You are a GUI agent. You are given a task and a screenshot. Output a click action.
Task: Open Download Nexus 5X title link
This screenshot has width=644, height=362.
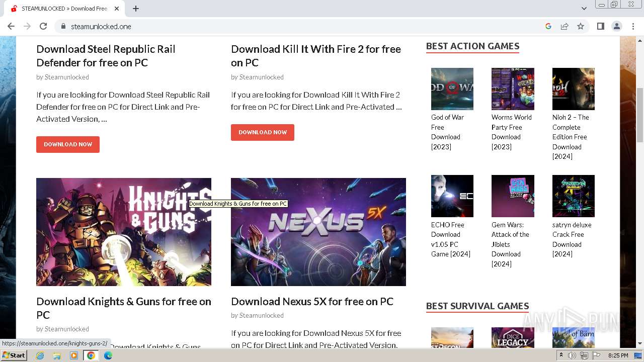[312, 302]
